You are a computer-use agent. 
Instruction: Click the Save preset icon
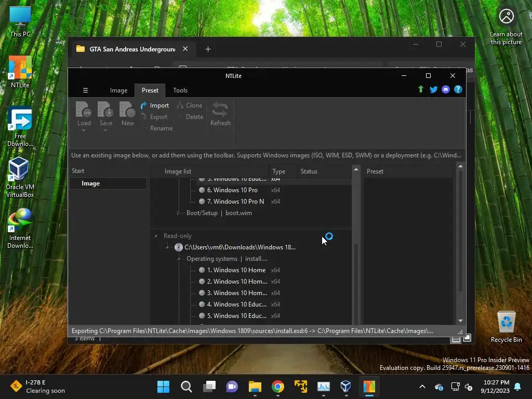tap(105, 110)
